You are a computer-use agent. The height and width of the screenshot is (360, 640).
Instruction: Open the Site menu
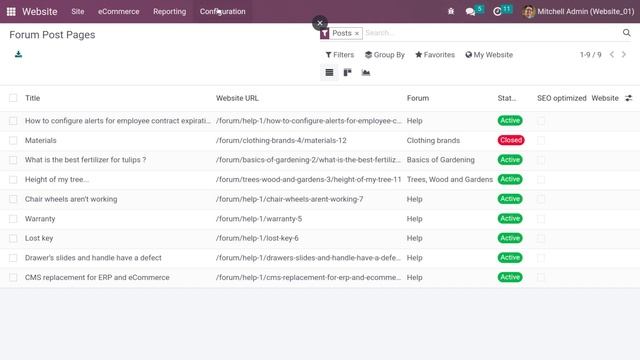(x=78, y=11)
